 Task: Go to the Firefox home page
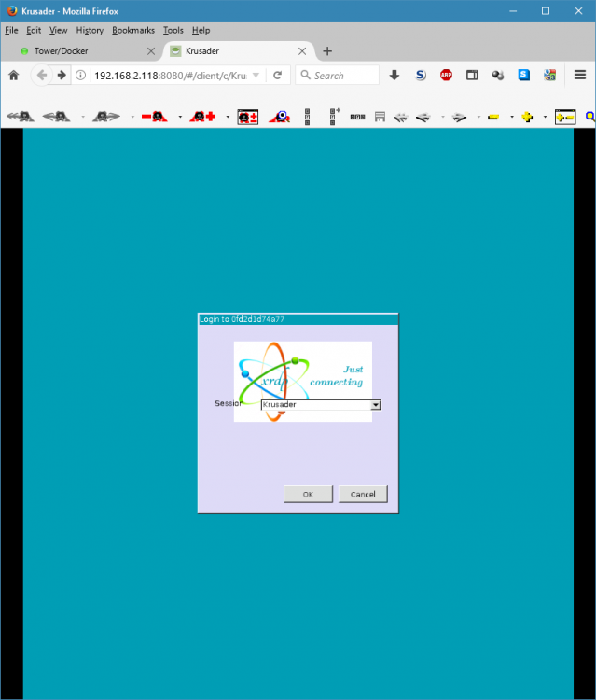pos(14,75)
